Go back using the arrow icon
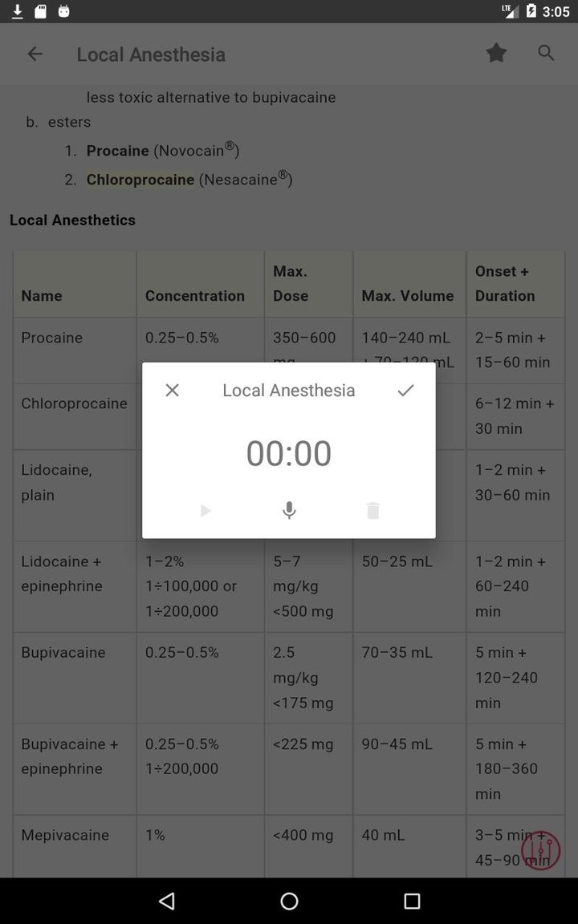This screenshot has width=578, height=924. point(35,55)
